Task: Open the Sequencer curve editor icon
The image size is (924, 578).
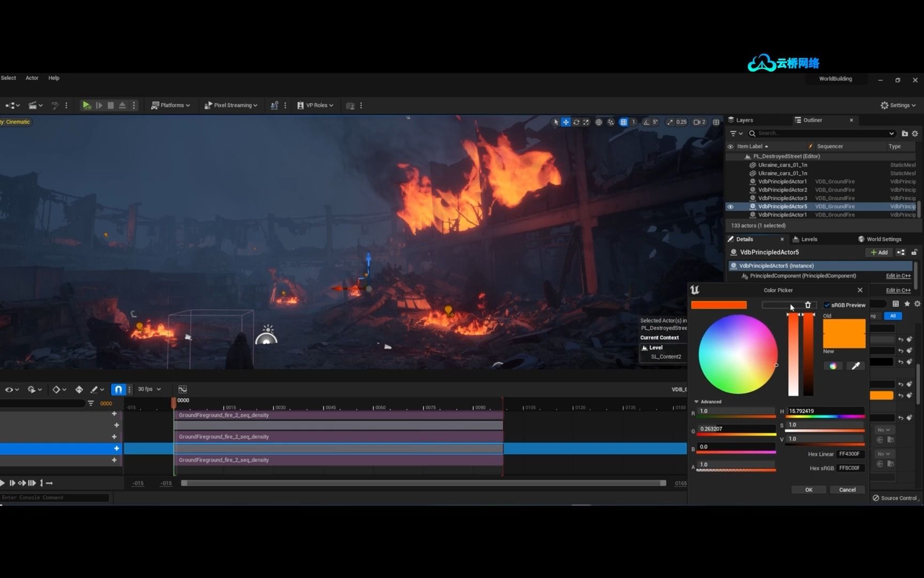Action: [x=182, y=389]
